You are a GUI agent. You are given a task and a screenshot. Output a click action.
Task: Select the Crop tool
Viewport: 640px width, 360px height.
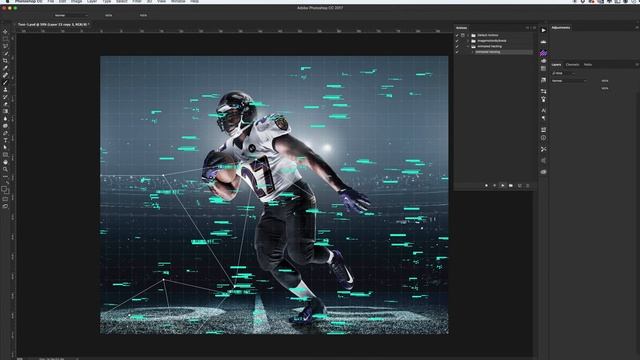pyautogui.click(x=5, y=61)
